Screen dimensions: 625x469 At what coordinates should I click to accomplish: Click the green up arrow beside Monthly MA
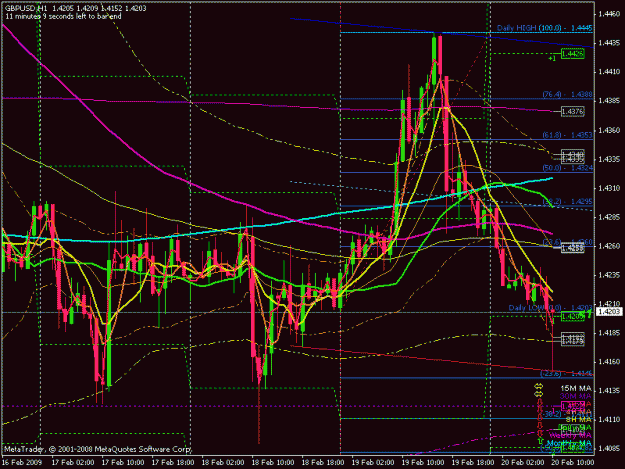[540, 442]
